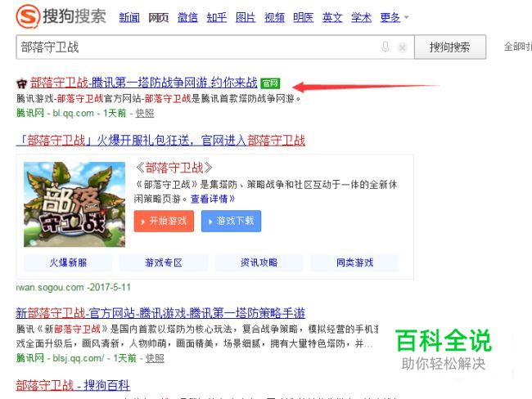Click the blue 游戏下载 button

[x=231, y=221]
